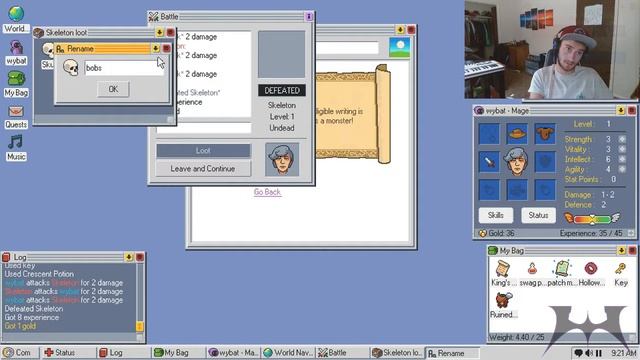Click 'Defeated Skeleton' log entry
This screenshot has width=640, height=360.
tap(34, 309)
